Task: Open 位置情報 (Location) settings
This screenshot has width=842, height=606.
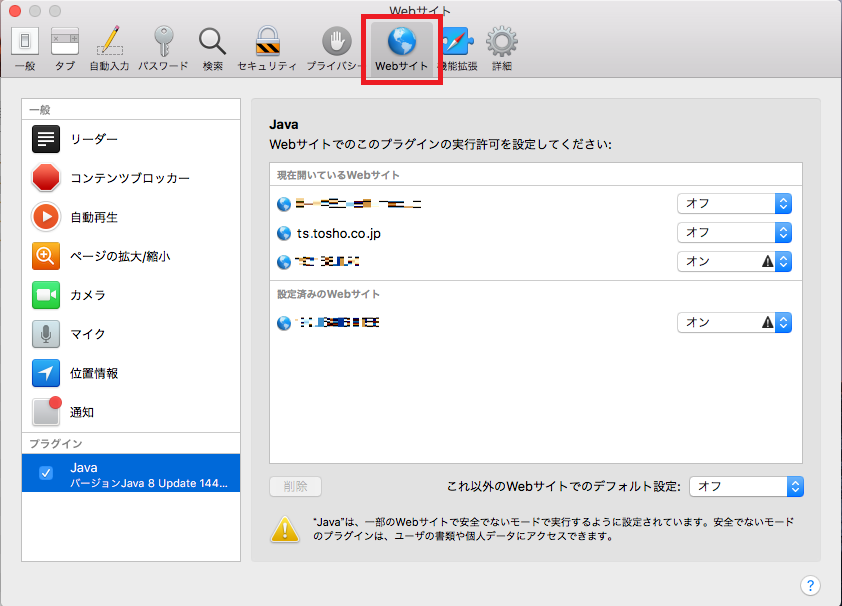Action: pyautogui.click(x=95, y=372)
